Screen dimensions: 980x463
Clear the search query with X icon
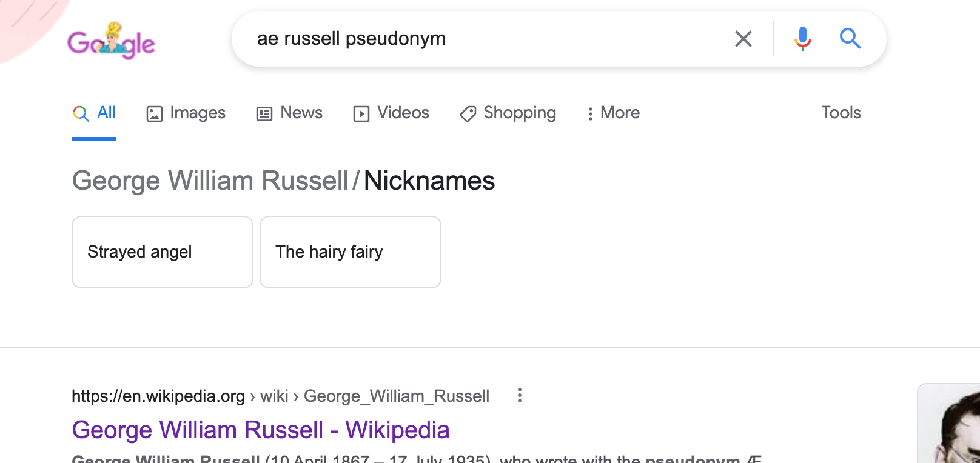click(743, 39)
